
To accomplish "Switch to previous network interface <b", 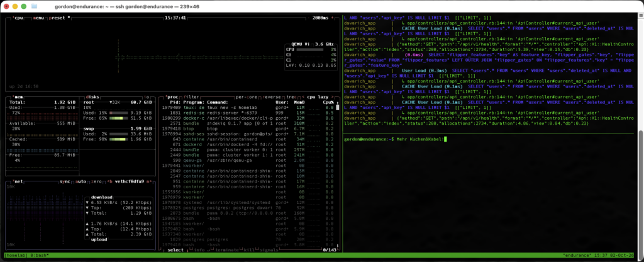I will click(110, 181).
